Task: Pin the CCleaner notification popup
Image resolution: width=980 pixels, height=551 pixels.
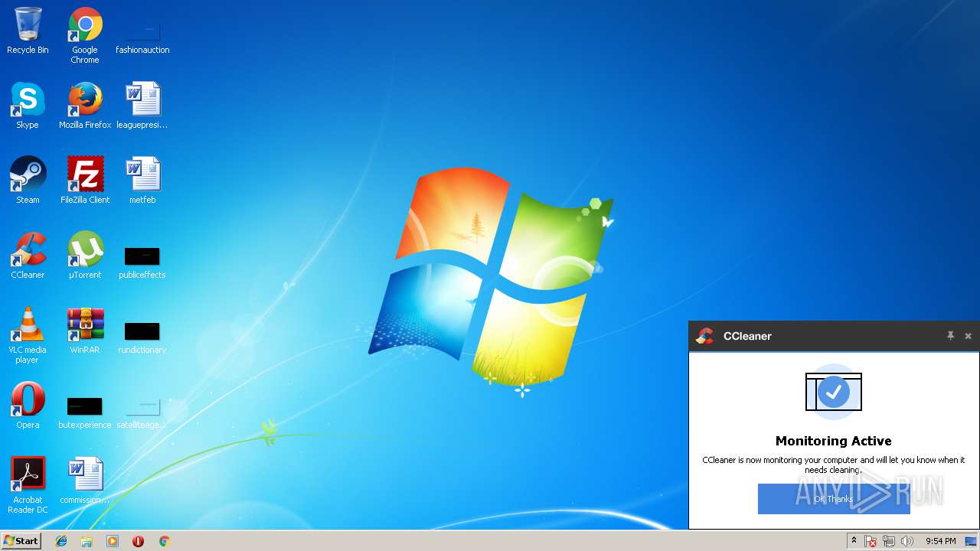Action: coord(950,336)
